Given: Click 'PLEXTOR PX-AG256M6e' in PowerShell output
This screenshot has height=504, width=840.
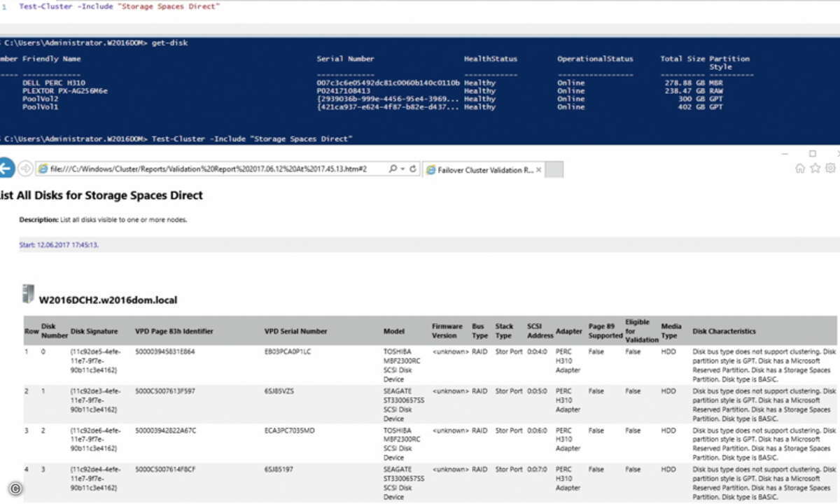Looking at the screenshot, I should 65,91.
